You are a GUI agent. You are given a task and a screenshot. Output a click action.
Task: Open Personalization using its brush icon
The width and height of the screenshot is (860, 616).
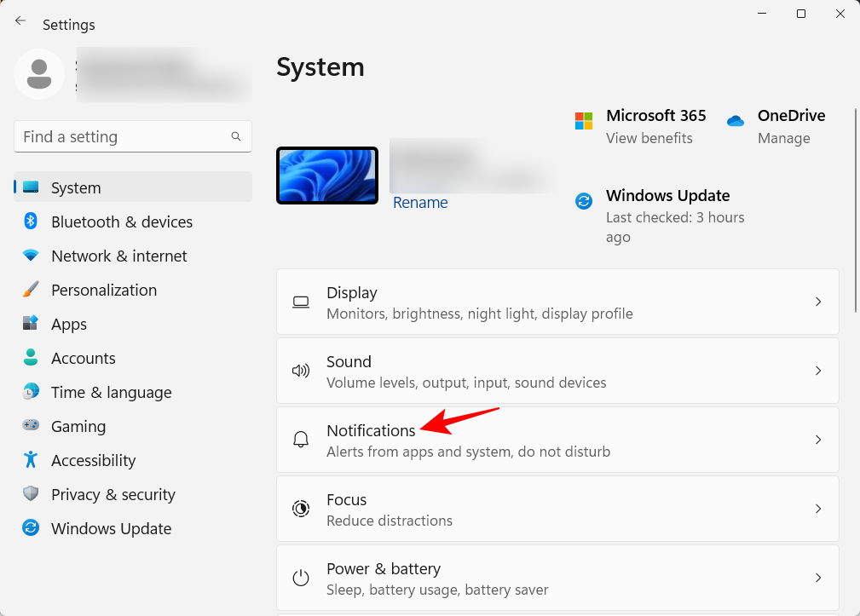[x=31, y=290]
